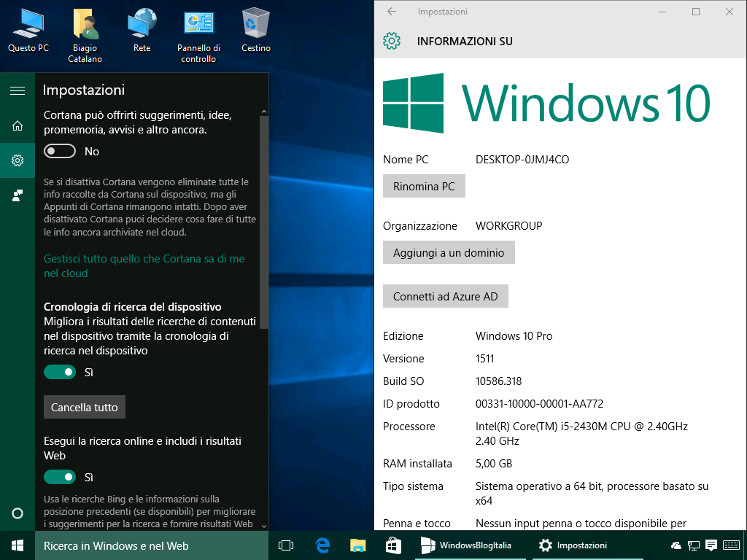Select installed RAM value 5,00 GB
747x560 pixels.
coord(494,463)
